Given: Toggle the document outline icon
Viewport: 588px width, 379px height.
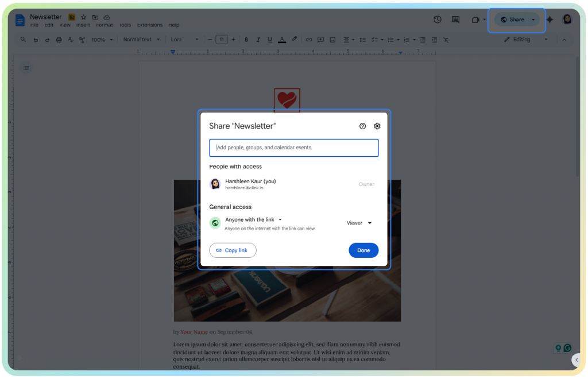Looking at the screenshot, I should click(26, 68).
